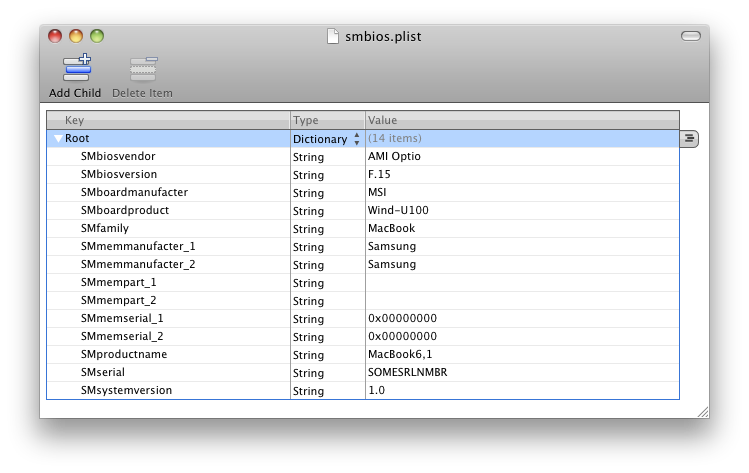Click the 1.0 value of SMsystemversion
This screenshot has height=473, width=749.
click(x=376, y=390)
